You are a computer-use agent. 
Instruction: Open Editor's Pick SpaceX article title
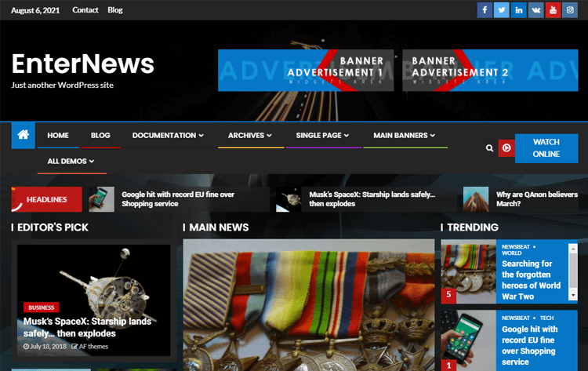coord(87,328)
